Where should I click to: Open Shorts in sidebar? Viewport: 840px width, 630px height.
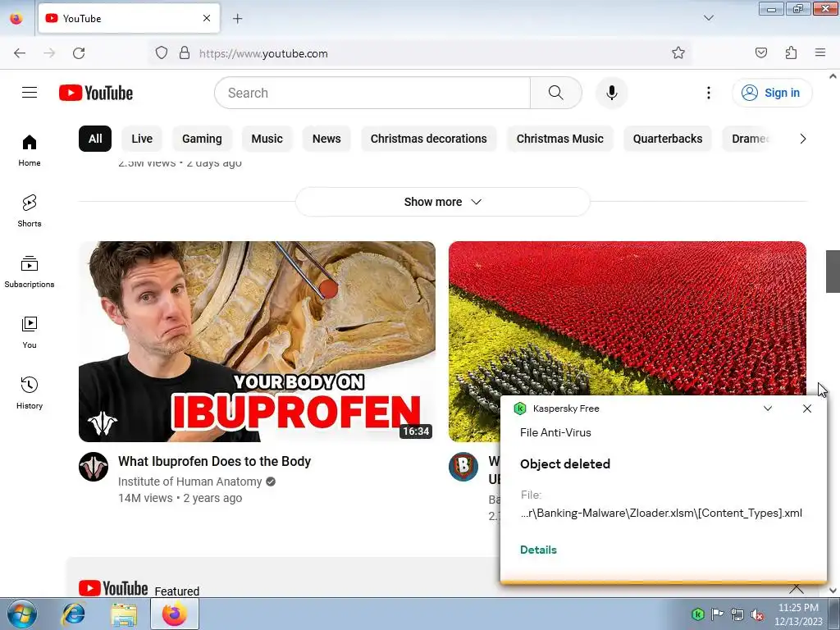tap(30, 211)
